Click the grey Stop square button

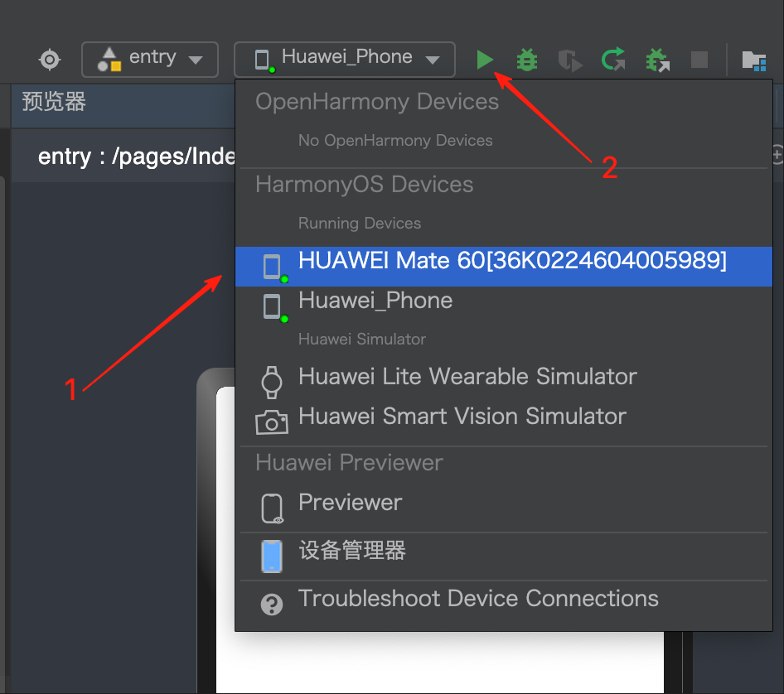[699, 60]
